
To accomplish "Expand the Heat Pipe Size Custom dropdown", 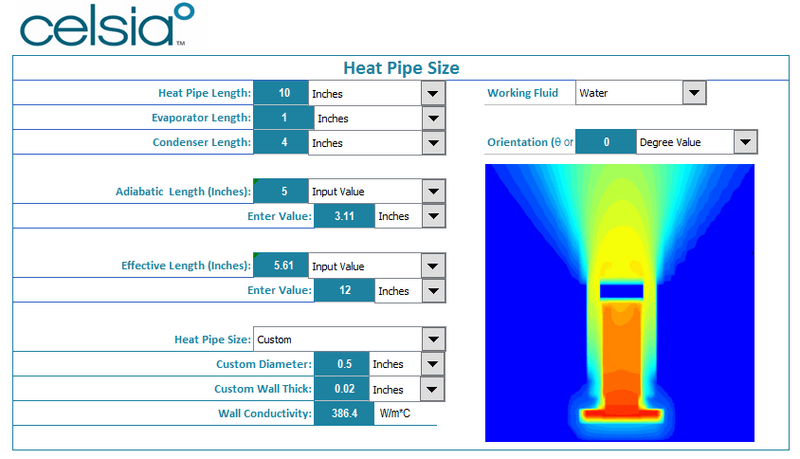I will tap(433, 339).
